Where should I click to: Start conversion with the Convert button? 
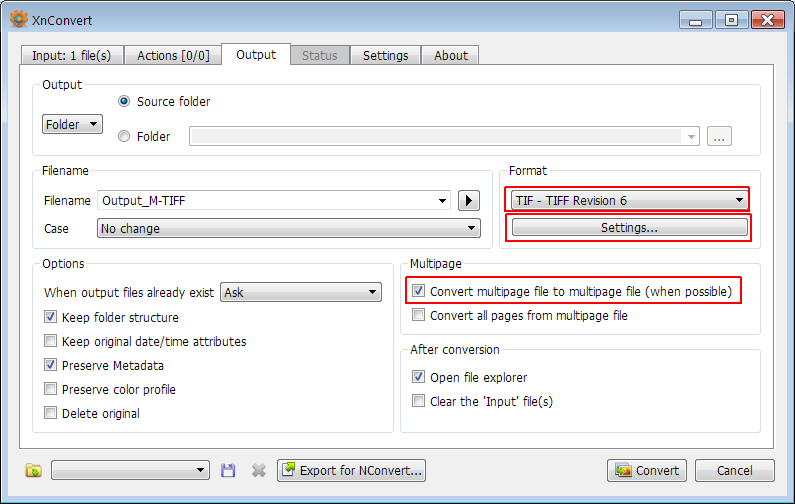pyautogui.click(x=647, y=471)
